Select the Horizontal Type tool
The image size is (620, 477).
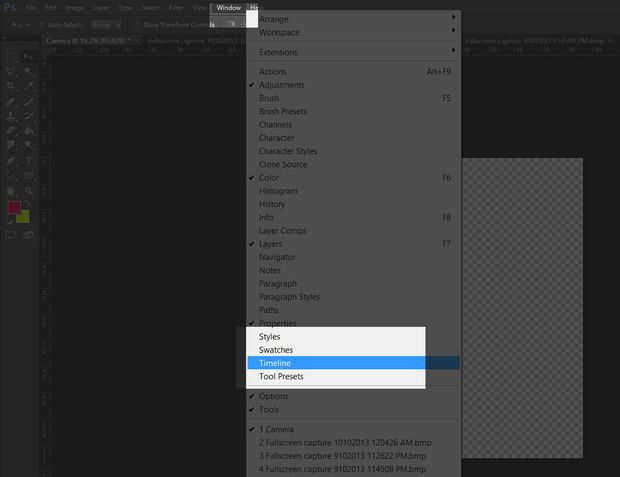pyautogui.click(x=28, y=161)
